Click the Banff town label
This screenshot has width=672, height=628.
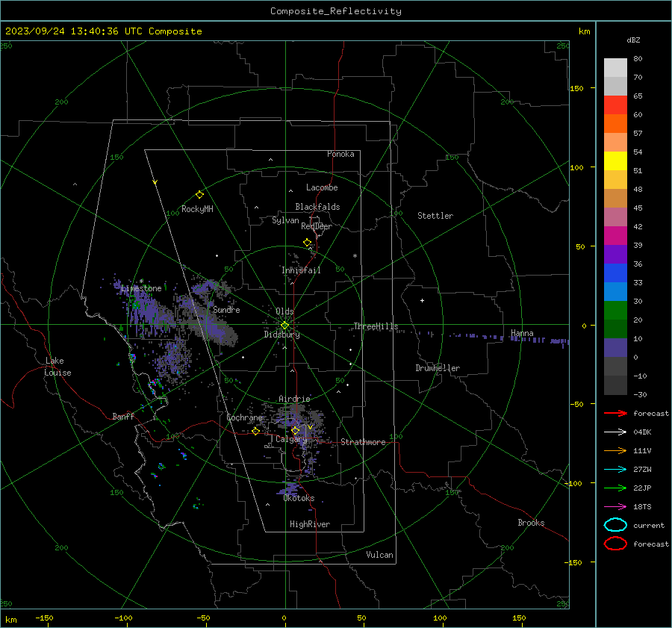click(x=123, y=416)
